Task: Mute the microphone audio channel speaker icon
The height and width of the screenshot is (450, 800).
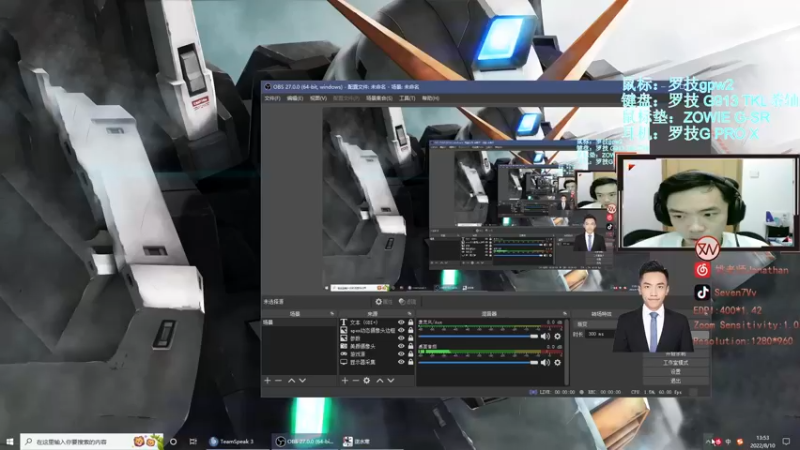Action: click(x=545, y=336)
